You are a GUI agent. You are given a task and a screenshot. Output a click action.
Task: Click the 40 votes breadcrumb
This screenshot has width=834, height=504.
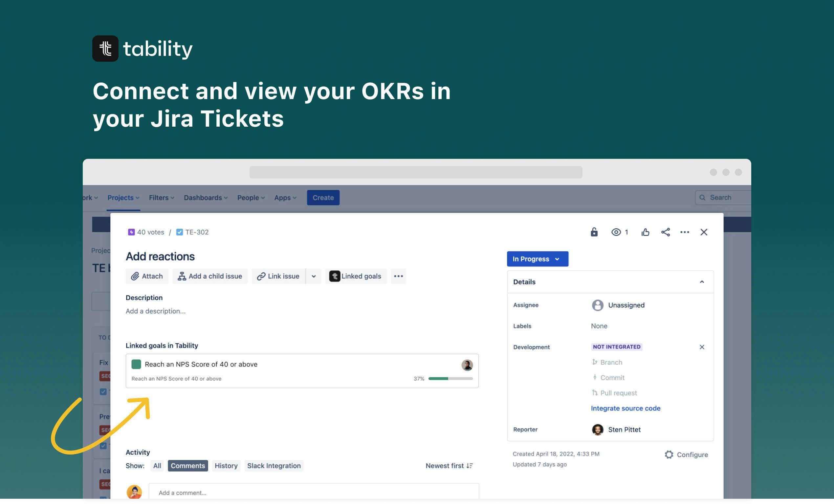(x=151, y=232)
